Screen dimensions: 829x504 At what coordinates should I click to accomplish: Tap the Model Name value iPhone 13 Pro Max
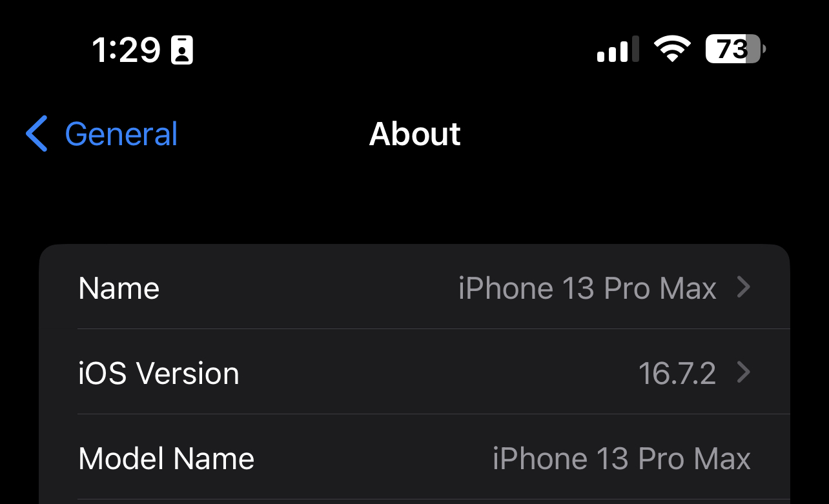(622, 459)
